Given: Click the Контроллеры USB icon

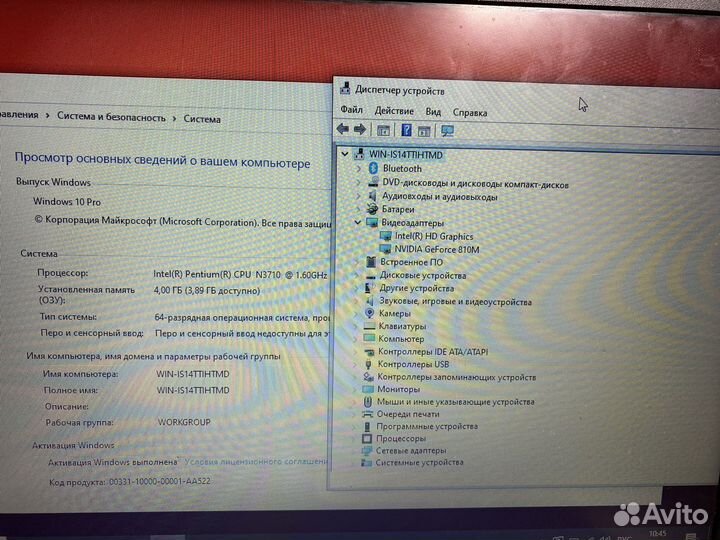Looking at the screenshot, I should point(368,364).
